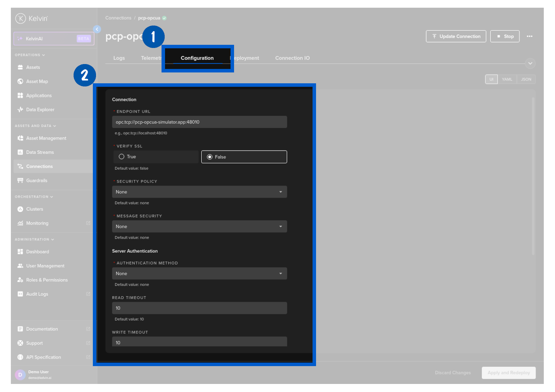555x392 pixels.
Task: Open Clusters icon in sidebar
Action: [x=20, y=209]
